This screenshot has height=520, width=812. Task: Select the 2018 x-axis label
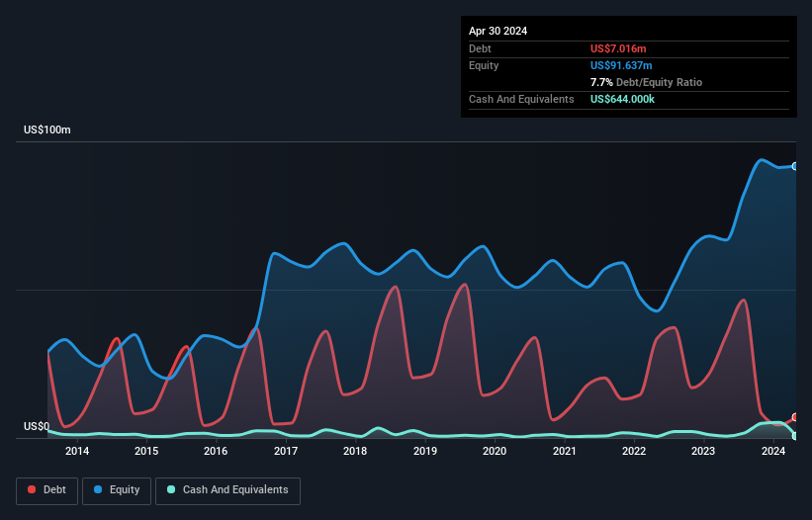[x=355, y=451]
